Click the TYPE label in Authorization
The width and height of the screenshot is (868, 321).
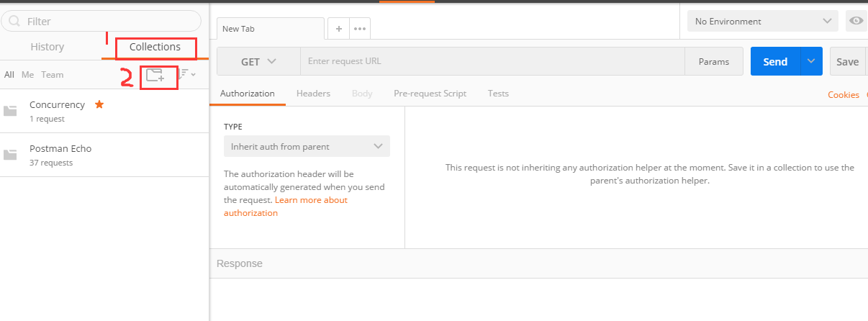233,127
